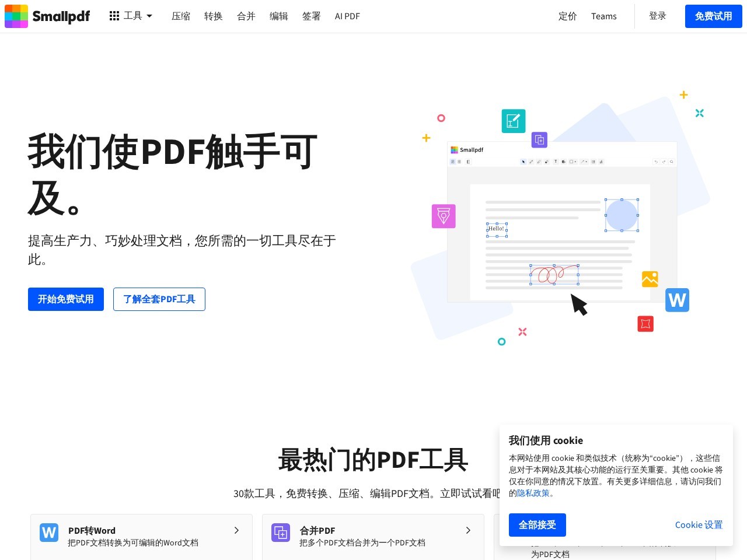Open the 定价 pricing page
This screenshot has height=560, width=747.
568,16
